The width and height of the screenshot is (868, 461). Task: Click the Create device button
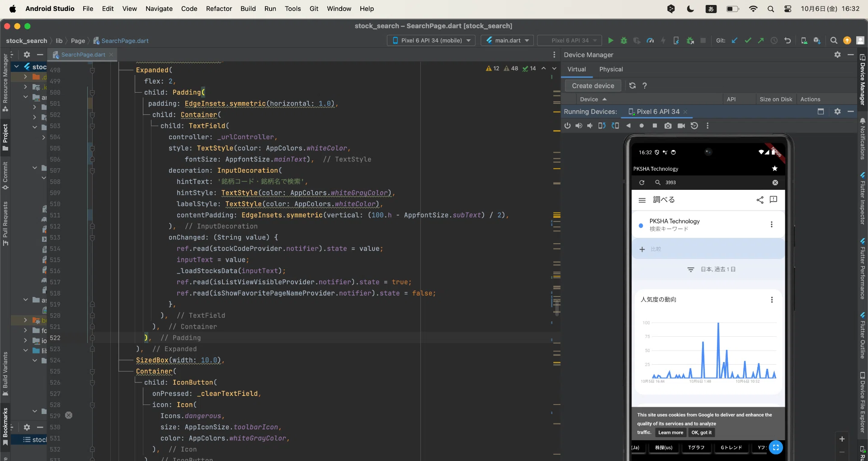593,86
